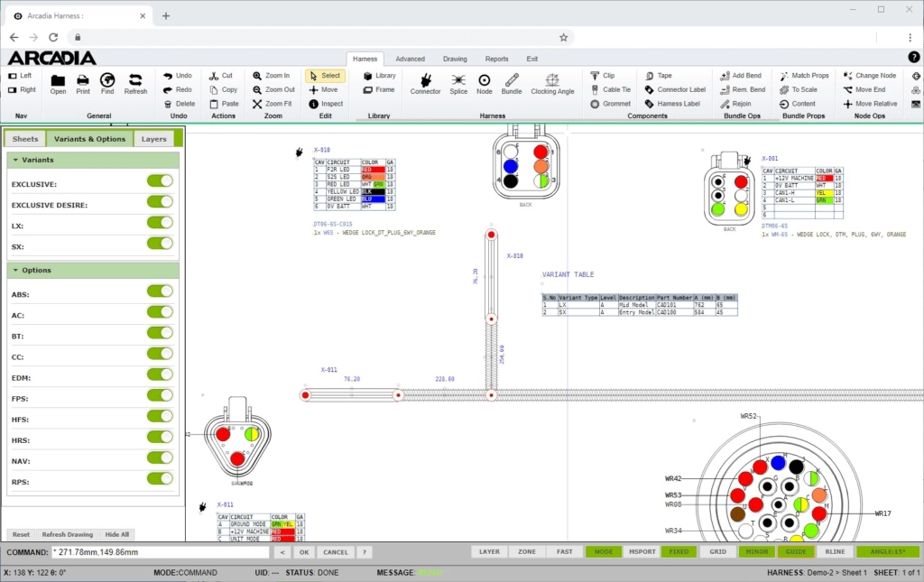Click the Print icon in General
Image resolution: width=924 pixels, height=582 pixels.
click(83, 81)
